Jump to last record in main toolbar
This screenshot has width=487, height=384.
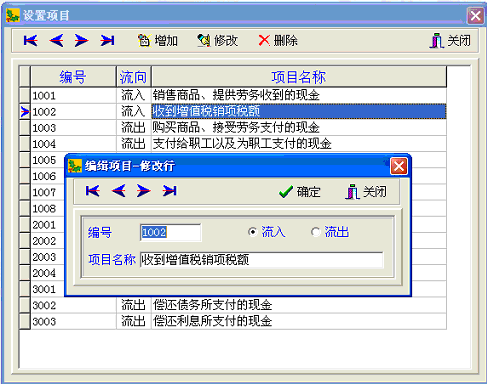point(107,41)
